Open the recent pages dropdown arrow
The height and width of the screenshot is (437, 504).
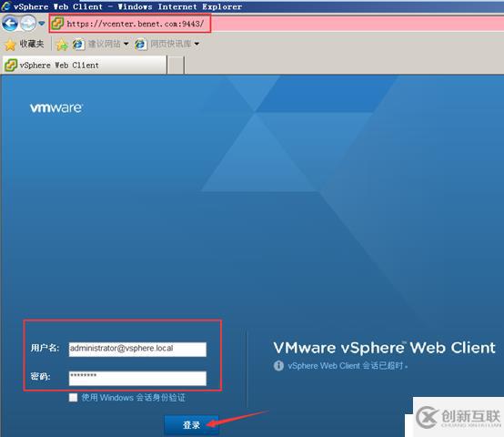[x=42, y=24]
